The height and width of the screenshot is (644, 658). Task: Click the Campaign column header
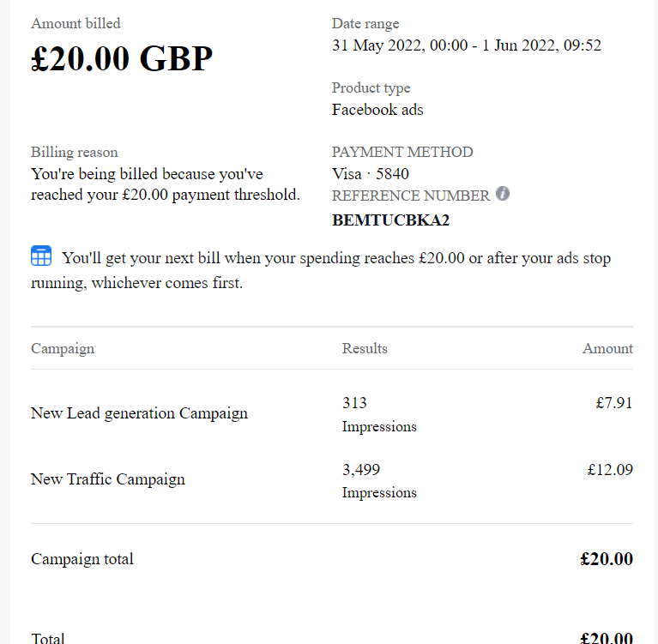click(x=63, y=349)
